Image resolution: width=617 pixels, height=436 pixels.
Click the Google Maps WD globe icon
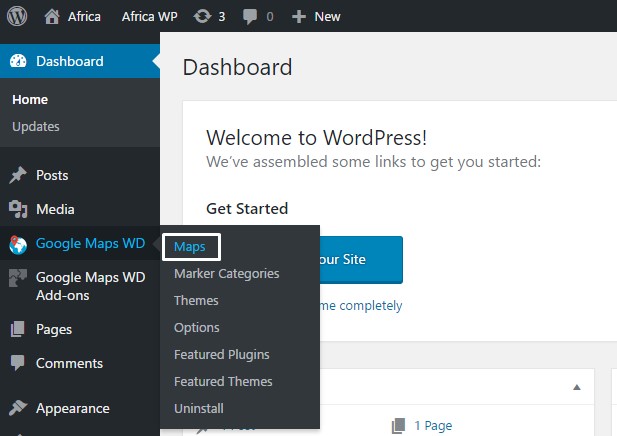click(x=18, y=244)
